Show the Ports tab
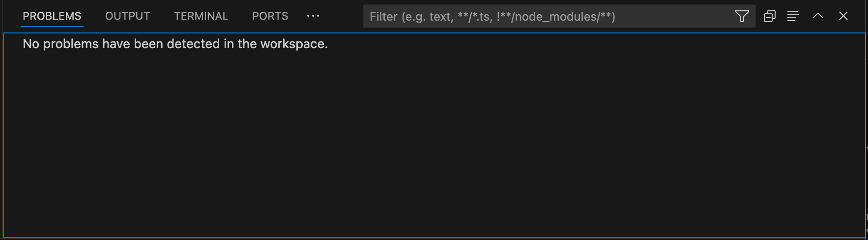 pyautogui.click(x=270, y=16)
